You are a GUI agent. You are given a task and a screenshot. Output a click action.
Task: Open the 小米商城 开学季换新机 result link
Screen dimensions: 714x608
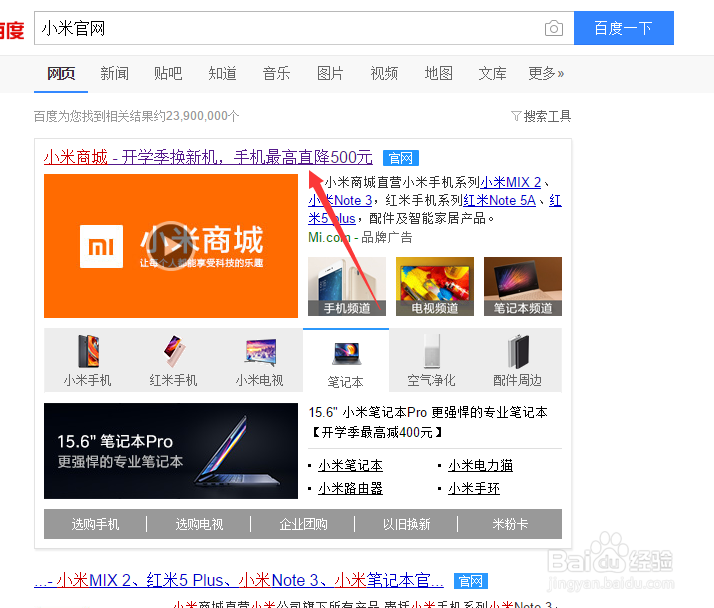click(208, 158)
